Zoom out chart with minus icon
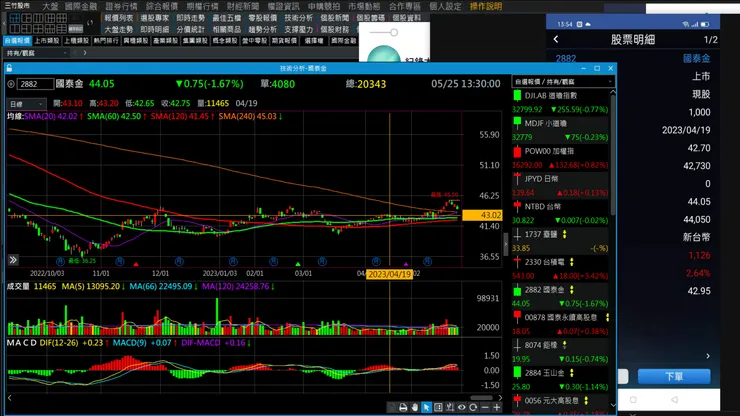The height and width of the screenshot is (416, 740). (x=485, y=407)
